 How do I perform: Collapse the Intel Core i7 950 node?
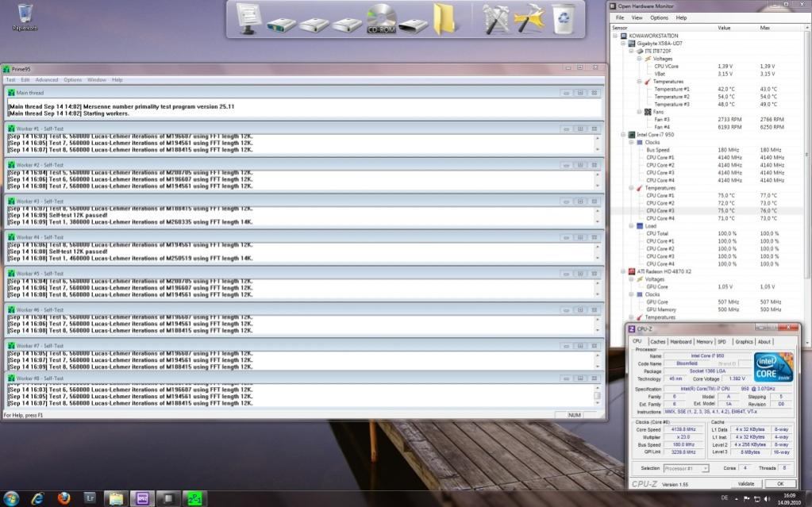click(623, 135)
